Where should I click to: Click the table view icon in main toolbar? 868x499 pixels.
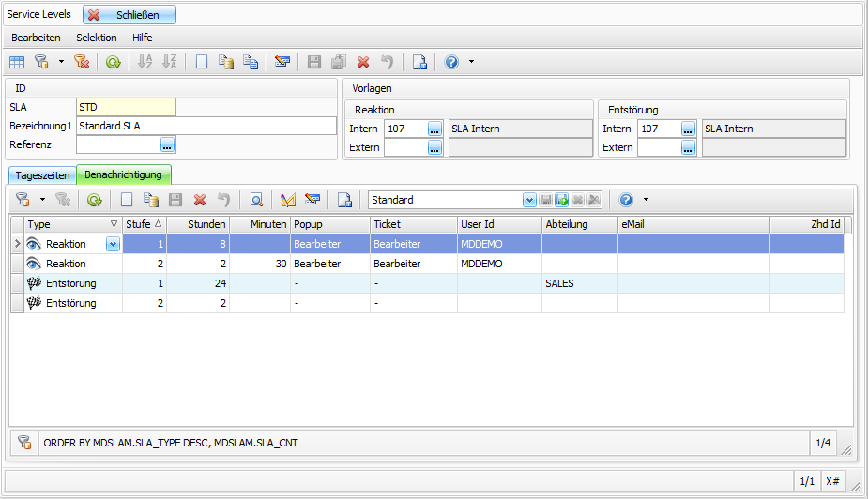17,62
